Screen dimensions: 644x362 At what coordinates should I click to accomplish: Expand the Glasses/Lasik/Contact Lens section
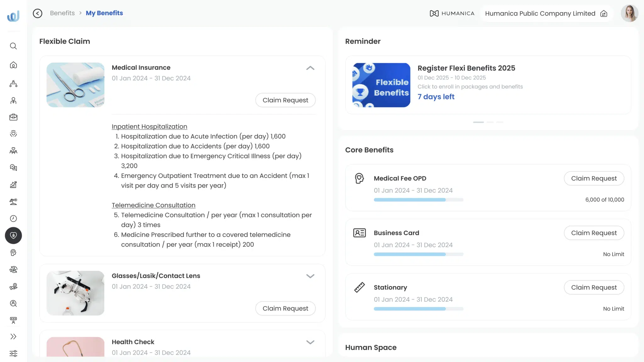(310, 276)
